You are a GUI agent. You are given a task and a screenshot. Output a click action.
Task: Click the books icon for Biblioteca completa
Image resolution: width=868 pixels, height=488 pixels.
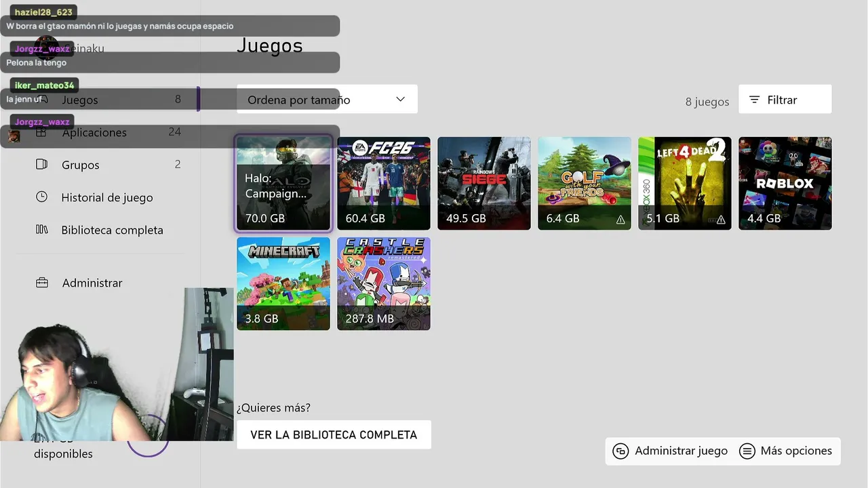[41, 229]
